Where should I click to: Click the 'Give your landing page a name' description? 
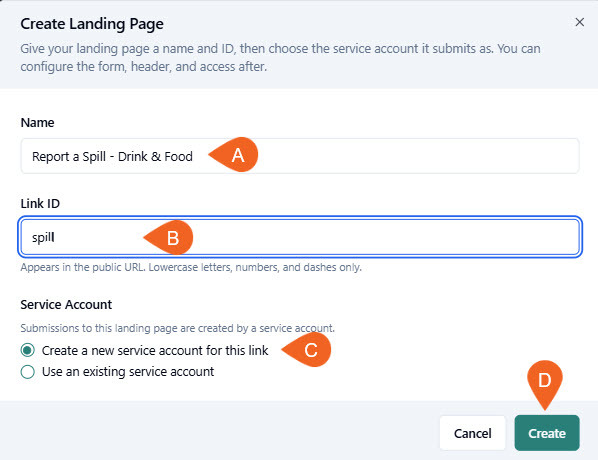280,57
